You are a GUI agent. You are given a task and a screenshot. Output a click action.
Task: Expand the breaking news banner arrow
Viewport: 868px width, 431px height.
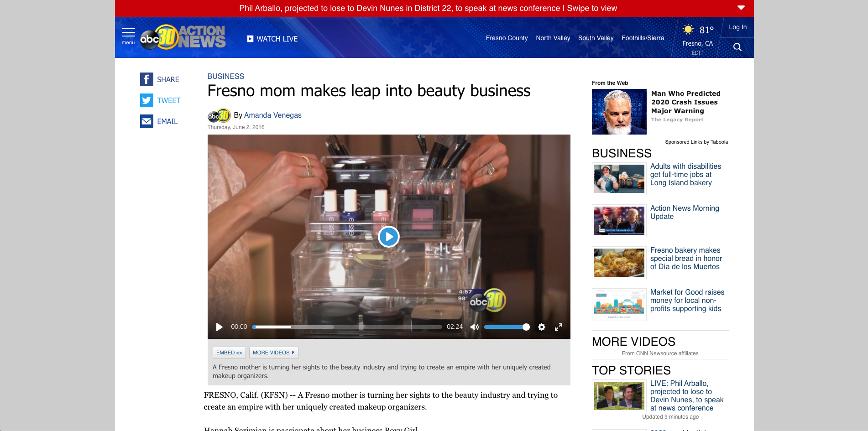point(741,8)
